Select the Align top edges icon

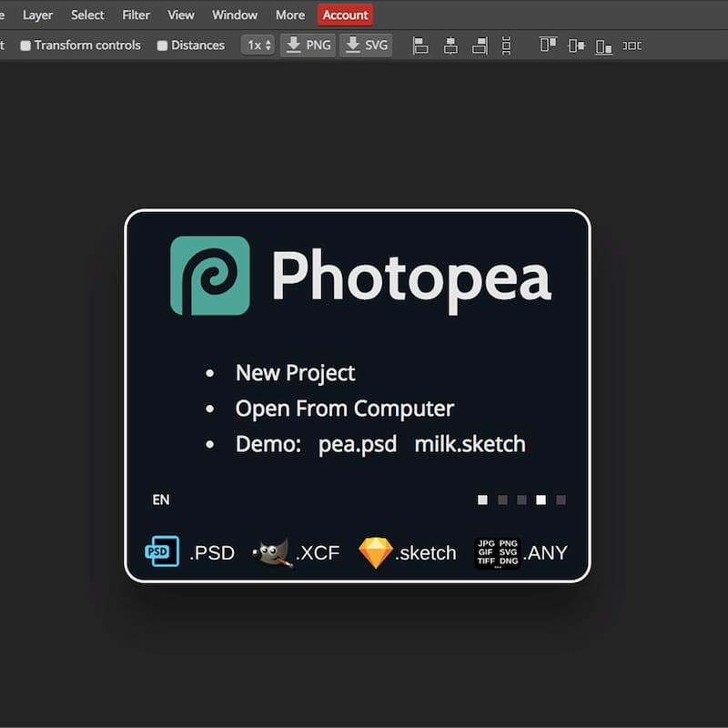click(547, 45)
